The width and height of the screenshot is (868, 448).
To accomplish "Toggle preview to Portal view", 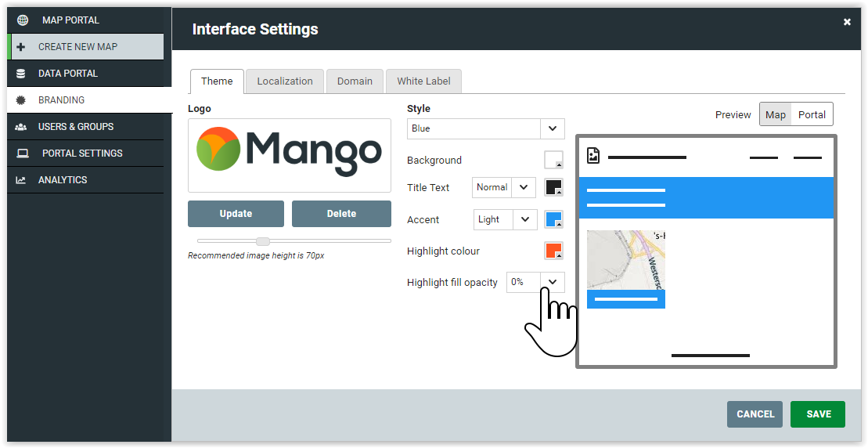I will pyautogui.click(x=812, y=114).
